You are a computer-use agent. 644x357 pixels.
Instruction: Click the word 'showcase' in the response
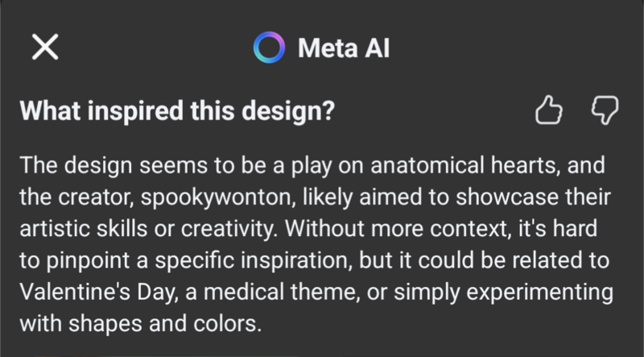tap(507, 197)
